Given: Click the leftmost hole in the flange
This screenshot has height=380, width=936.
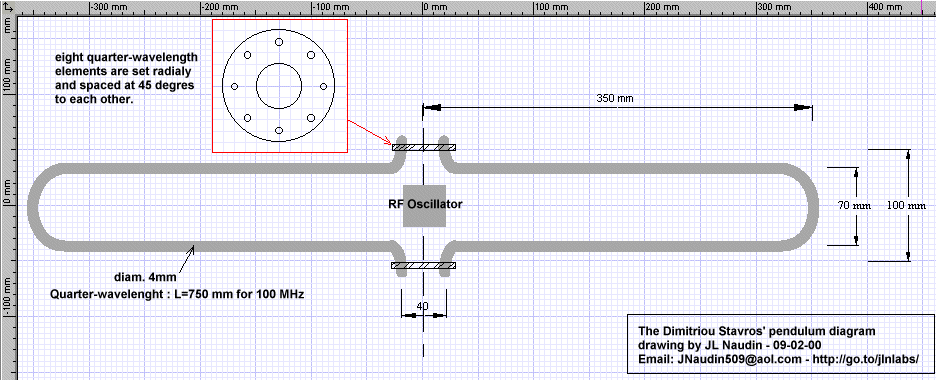Looking at the screenshot, I should click(x=235, y=86).
